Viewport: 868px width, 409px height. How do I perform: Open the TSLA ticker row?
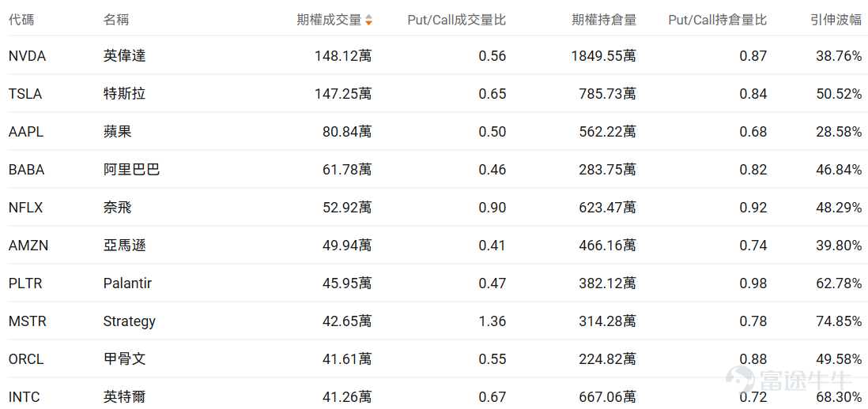(434, 93)
